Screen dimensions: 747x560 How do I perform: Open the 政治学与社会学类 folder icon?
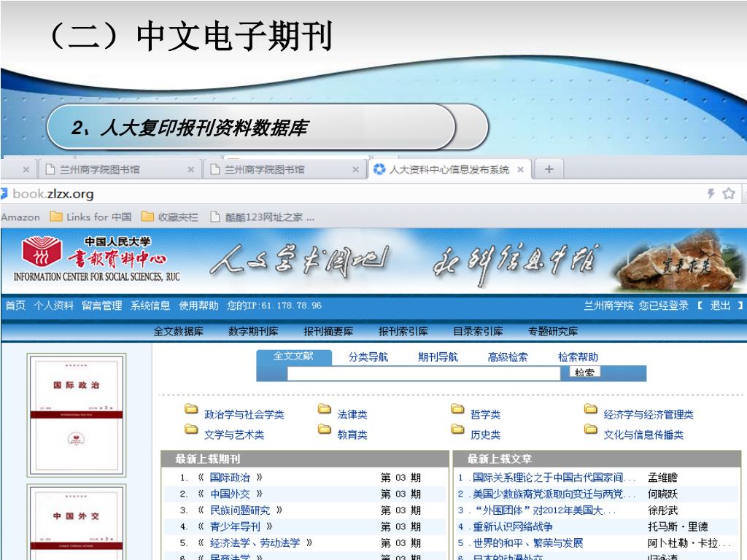click(x=191, y=409)
